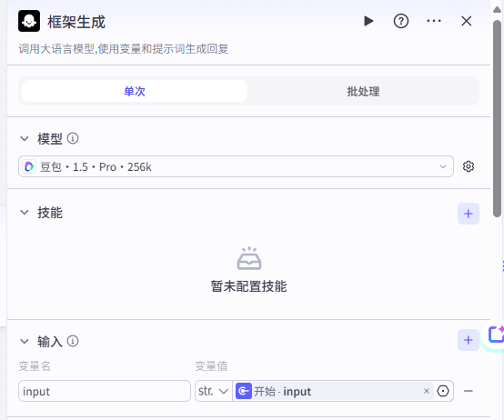
Task: Switch to the 批处理 tab
Action: [x=363, y=91]
